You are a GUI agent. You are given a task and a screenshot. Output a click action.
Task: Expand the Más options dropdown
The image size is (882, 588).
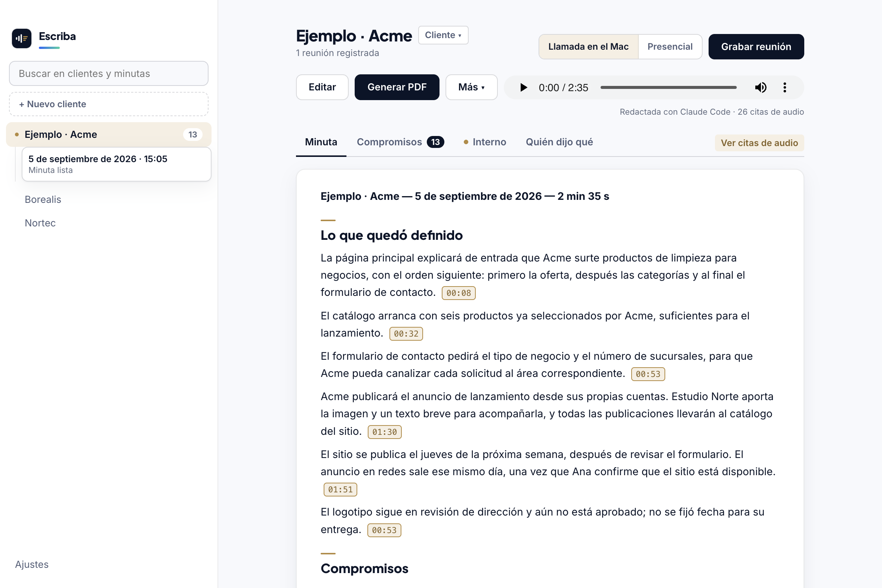[471, 87]
